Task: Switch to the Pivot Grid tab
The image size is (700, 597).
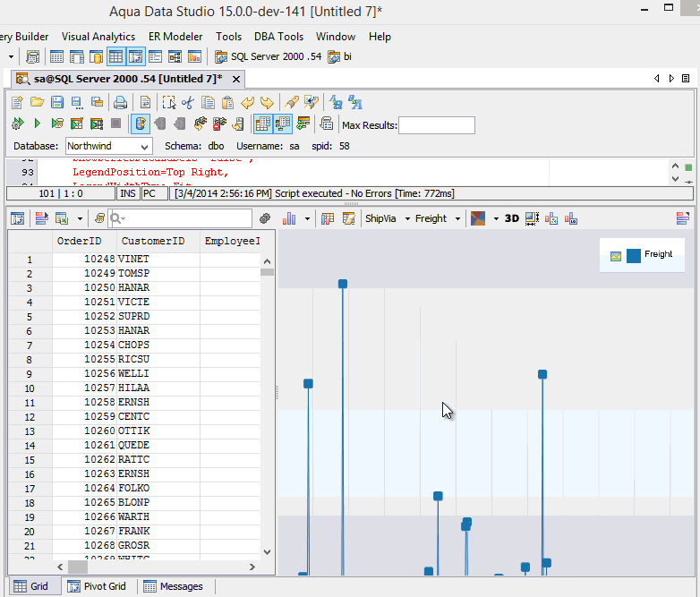Action: click(x=97, y=586)
